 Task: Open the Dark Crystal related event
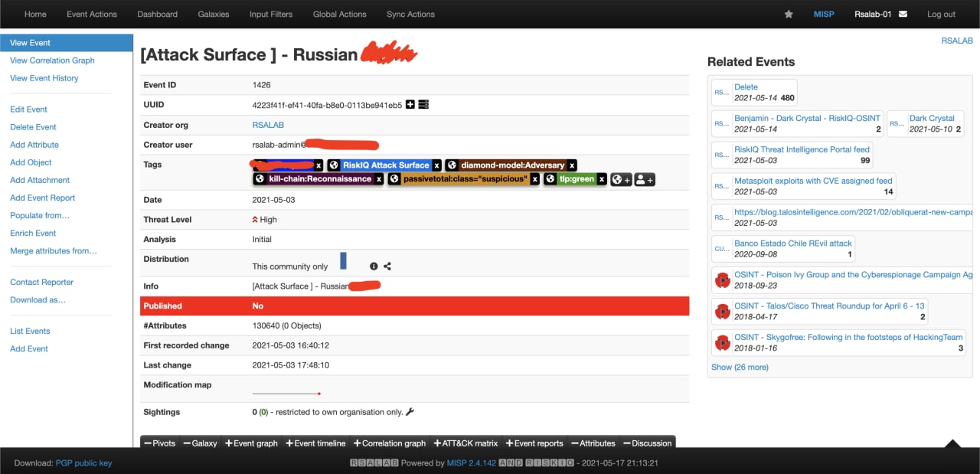(932, 119)
